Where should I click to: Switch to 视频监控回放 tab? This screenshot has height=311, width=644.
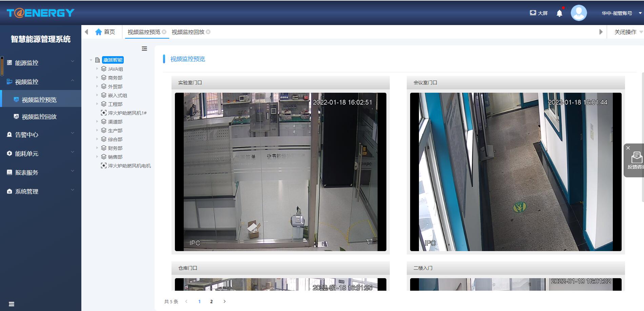(x=188, y=32)
